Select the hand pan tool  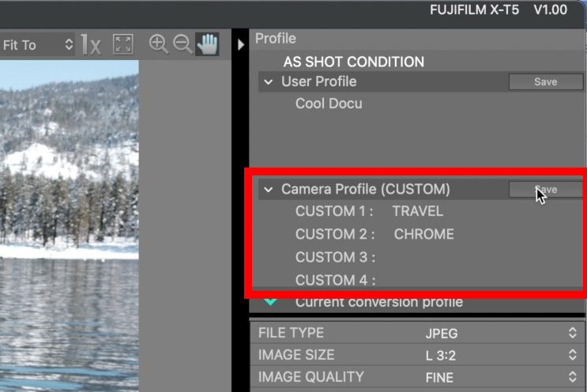click(x=207, y=44)
